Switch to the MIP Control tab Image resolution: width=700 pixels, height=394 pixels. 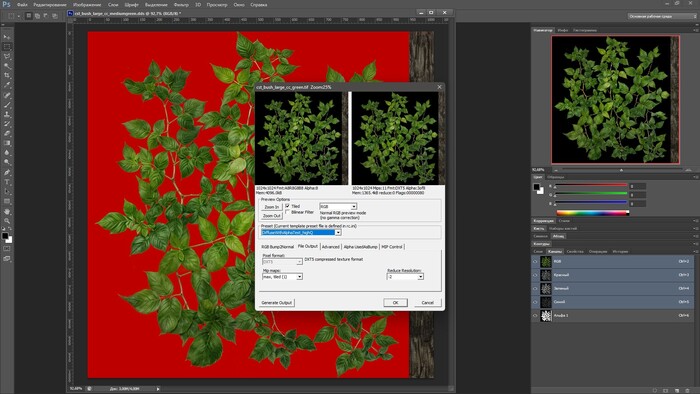392,247
